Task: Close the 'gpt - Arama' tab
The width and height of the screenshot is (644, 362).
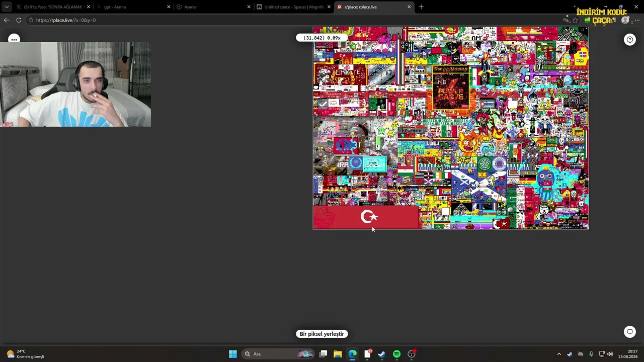Action: click(x=169, y=7)
